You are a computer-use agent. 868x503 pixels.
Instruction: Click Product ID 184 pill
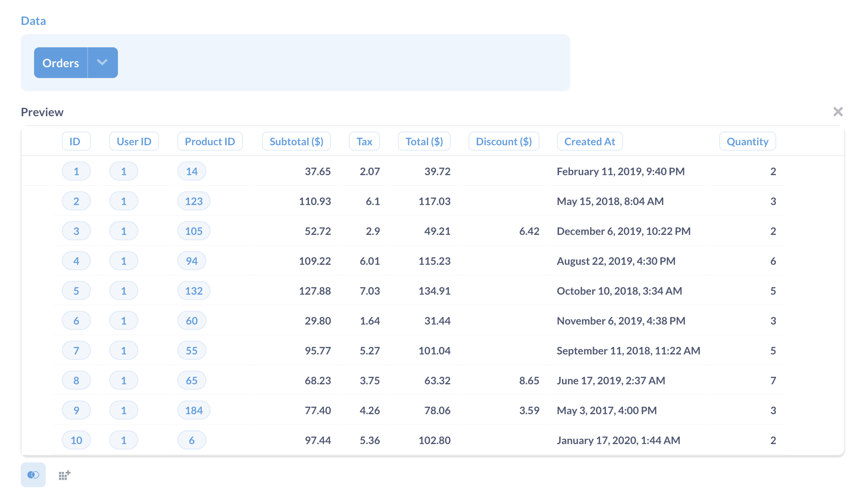tap(194, 410)
